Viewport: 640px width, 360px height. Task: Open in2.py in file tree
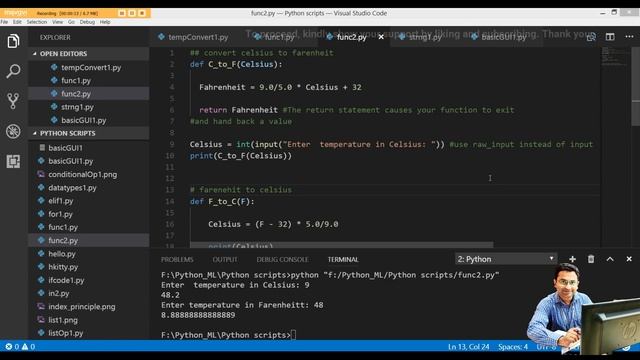pyautogui.click(x=89, y=293)
